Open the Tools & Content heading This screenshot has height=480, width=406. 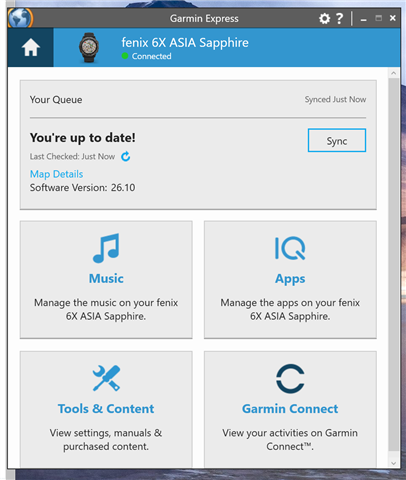(106, 409)
